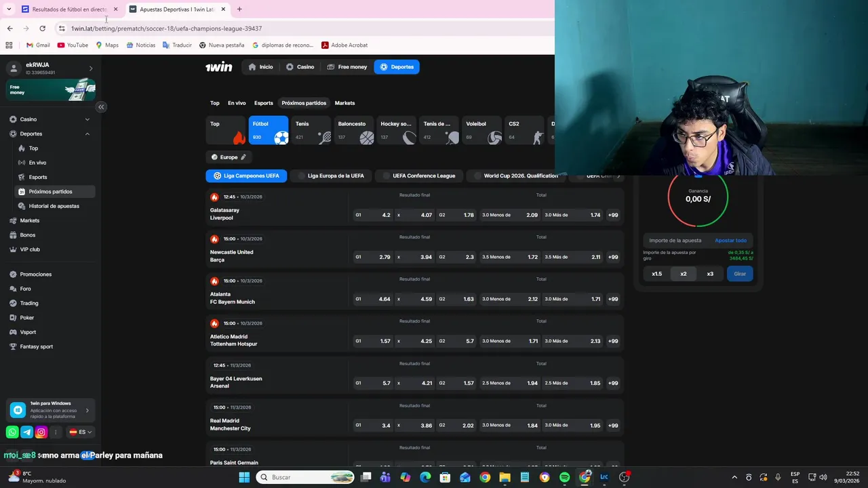Select Top sport category card
This screenshot has width=868, height=488.
(226, 130)
